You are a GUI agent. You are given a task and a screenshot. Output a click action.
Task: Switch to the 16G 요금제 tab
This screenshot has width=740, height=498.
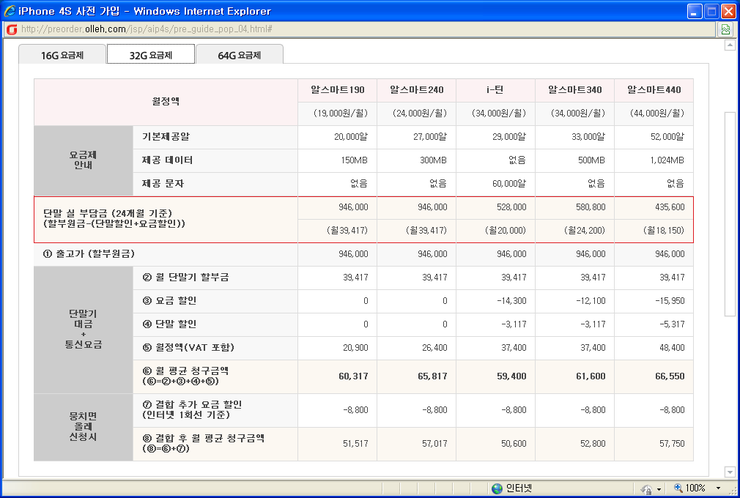click(x=61, y=55)
